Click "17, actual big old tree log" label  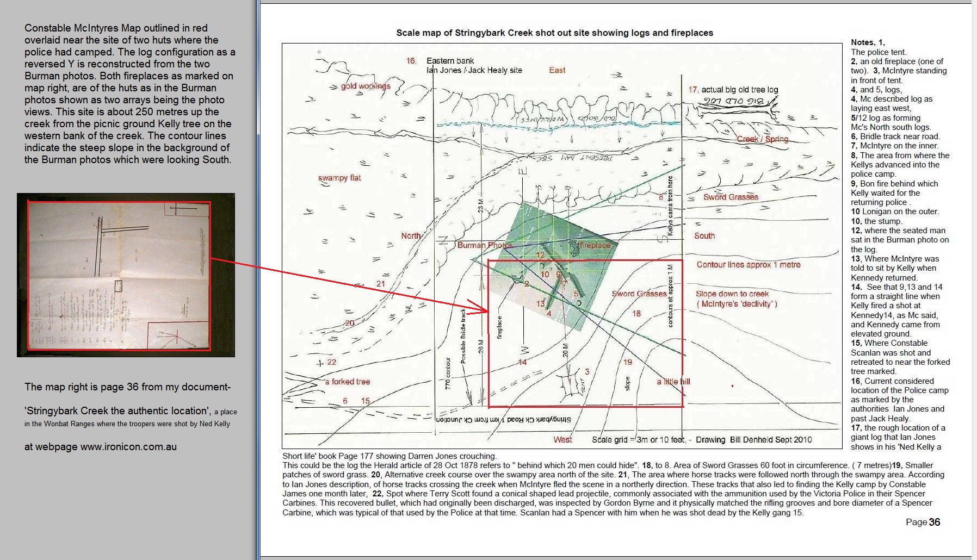pyautogui.click(x=733, y=90)
